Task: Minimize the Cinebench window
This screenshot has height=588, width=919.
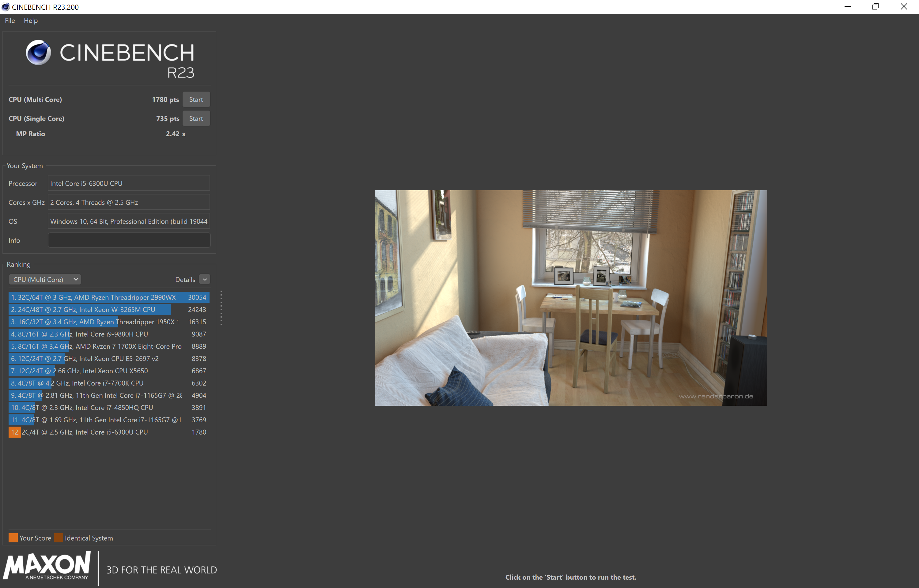Action: (x=847, y=7)
